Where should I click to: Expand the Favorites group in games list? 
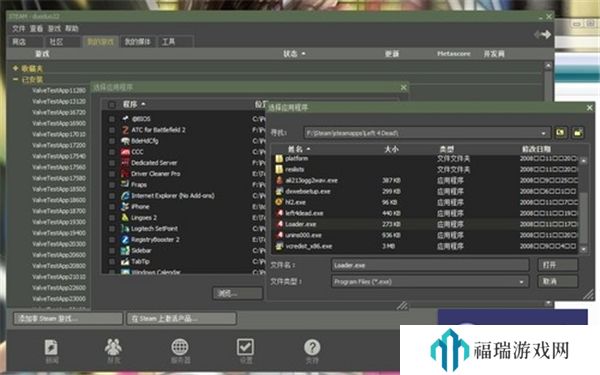[15, 68]
